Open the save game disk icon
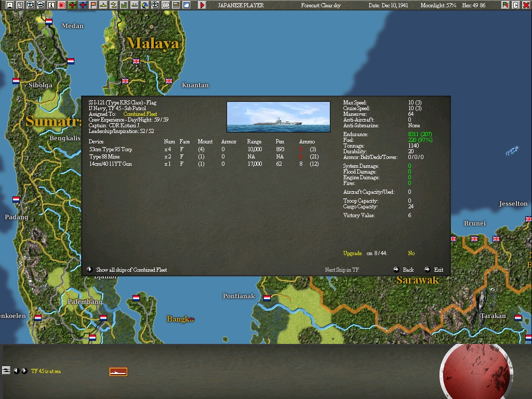Image resolution: width=532 pixels, height=399 pixels. (10, 5)
